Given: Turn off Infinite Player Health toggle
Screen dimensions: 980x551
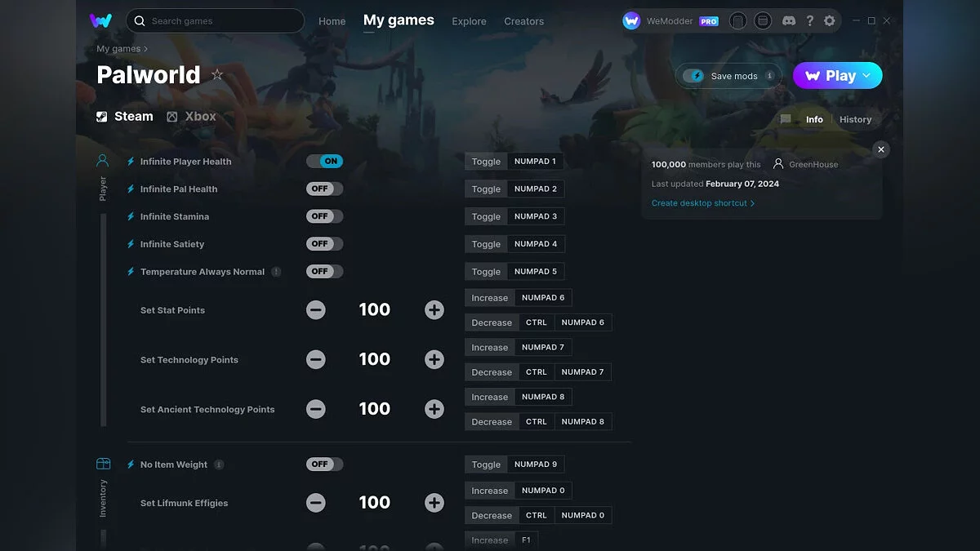Looking at the screenshot, I should tap(324, 162).
